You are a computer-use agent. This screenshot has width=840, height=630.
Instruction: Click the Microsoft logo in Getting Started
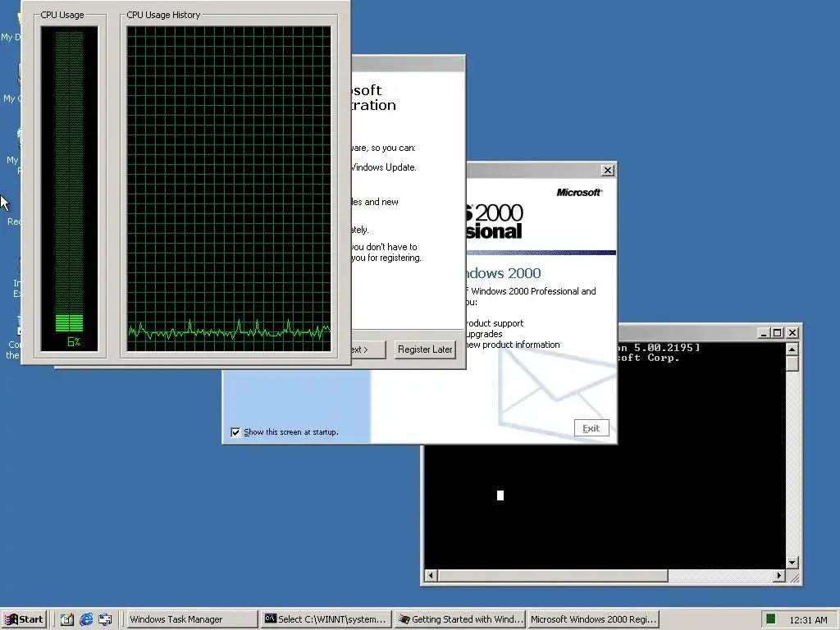tap(579, 192)
